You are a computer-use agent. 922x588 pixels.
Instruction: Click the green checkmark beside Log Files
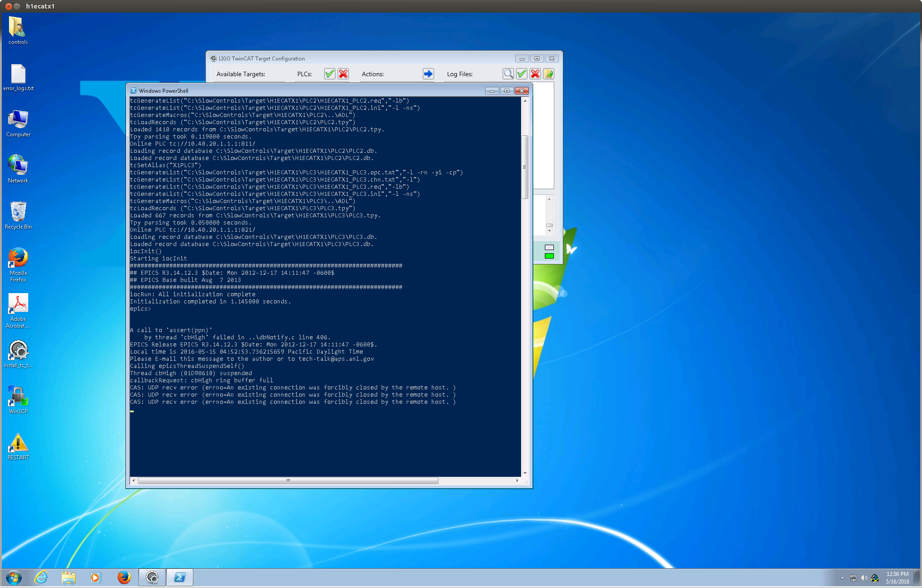click(x=522, y=74)
